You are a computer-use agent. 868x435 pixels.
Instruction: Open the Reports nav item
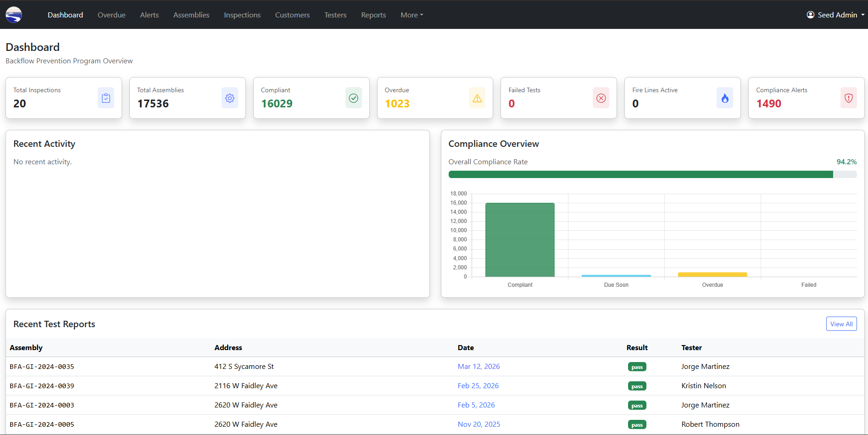click(373, 15)
